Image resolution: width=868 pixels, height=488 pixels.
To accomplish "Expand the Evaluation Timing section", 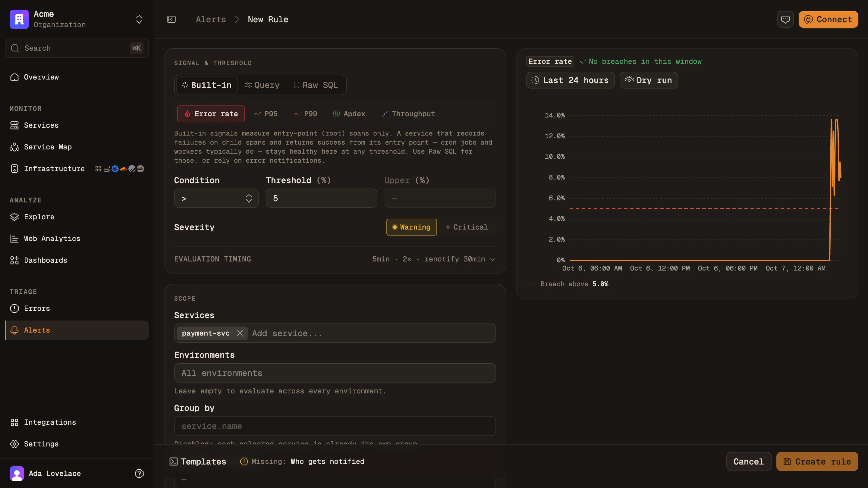I will (335, 259).
